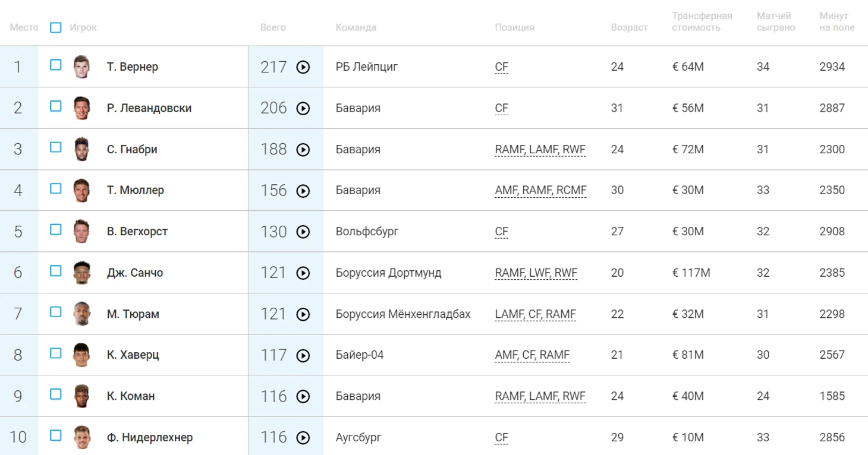
Task: Sort by Возраст column header
Action: [x=629, y=27]
